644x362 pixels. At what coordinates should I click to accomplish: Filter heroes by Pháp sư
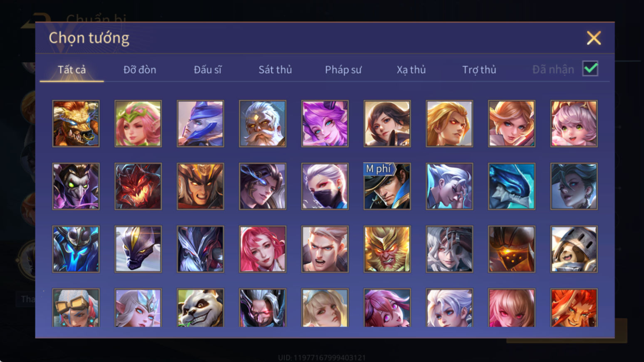343,69
